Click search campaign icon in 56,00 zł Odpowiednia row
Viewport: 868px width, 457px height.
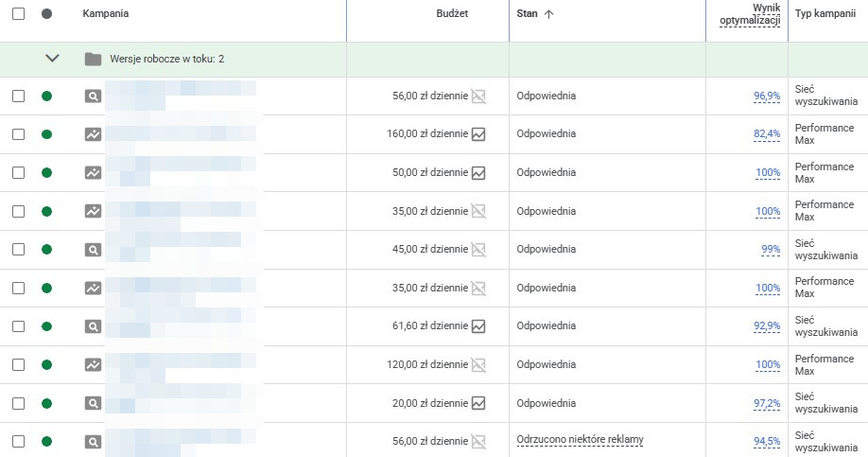click(93, 96)
